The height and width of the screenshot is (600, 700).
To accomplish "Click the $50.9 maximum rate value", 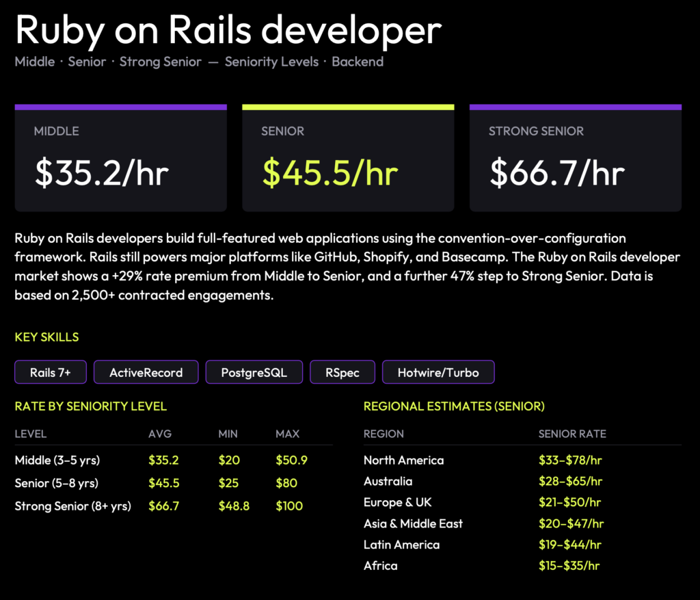I will [291, 460].
